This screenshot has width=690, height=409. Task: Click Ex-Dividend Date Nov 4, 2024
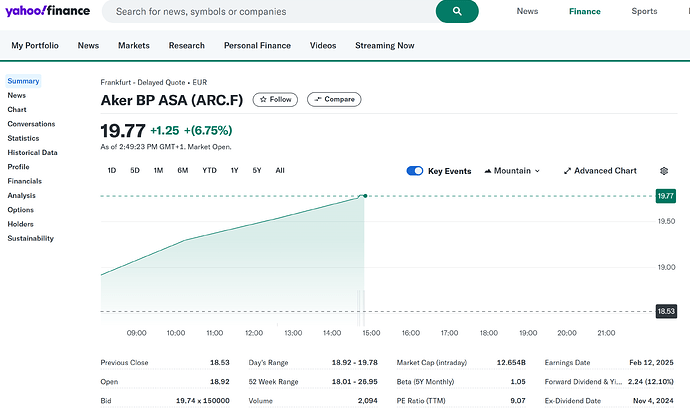pos(653,401)
